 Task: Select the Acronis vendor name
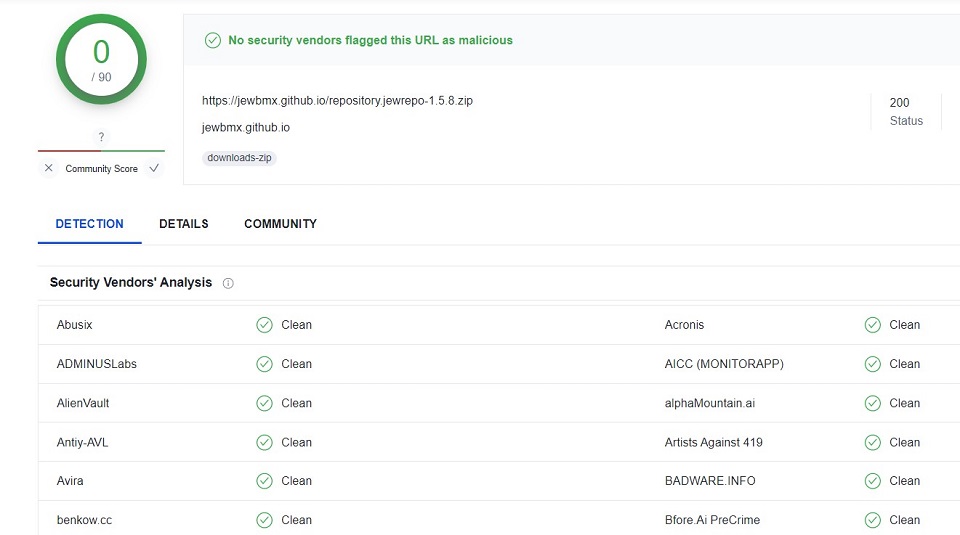click(684, 325)
